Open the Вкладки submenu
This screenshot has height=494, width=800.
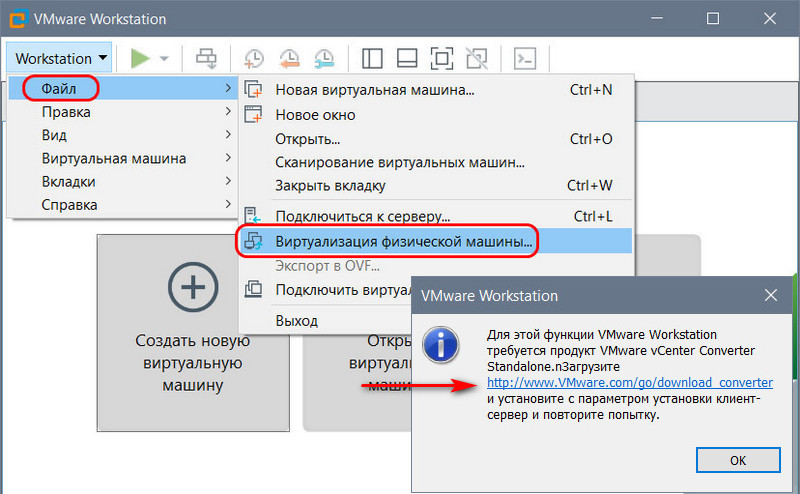click(122, 182)
